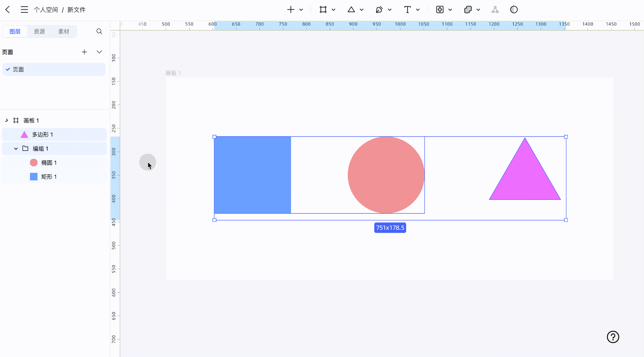Viewport: 644px width, 357px height.
Task: Click the 新文件 file name
Action: tap(77, 10)
